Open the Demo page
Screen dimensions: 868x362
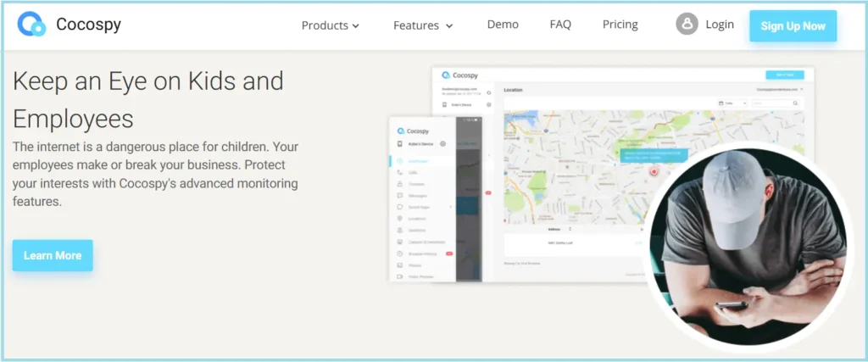click(503, 25)
